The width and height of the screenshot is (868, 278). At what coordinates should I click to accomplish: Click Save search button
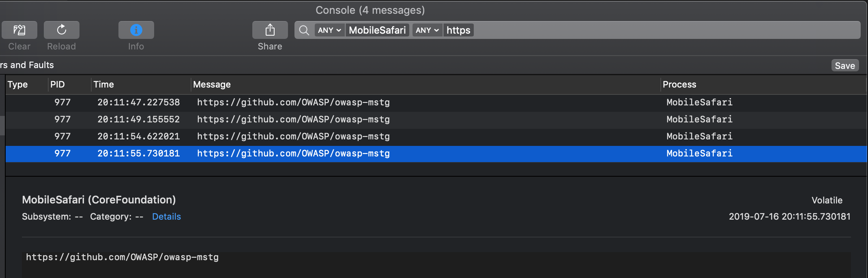pyautogui.click(x=845, y=66)
